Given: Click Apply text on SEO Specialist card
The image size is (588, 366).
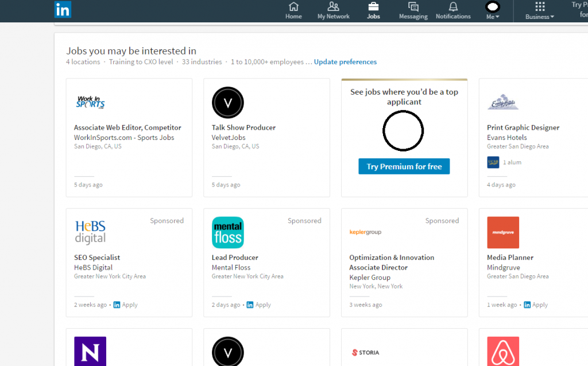Looking at the screenshot, I should [x=130, y=305].
